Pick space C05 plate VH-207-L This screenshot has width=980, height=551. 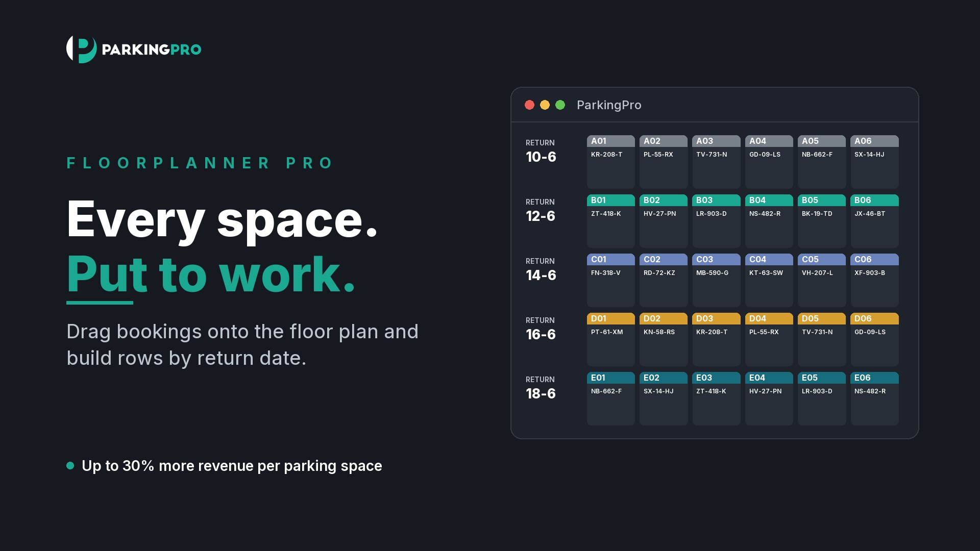(x=821, y=280)
